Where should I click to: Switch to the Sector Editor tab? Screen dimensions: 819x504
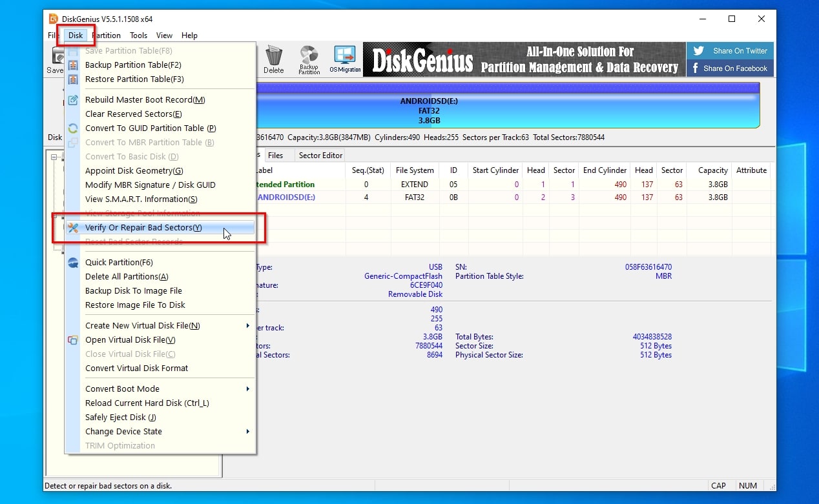click(x=320, y=156)
